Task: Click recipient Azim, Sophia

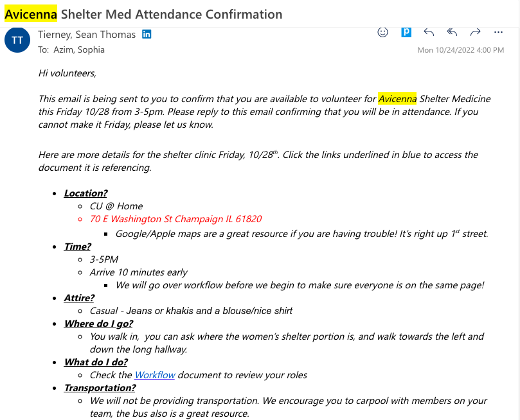Action: click(79, 49)
